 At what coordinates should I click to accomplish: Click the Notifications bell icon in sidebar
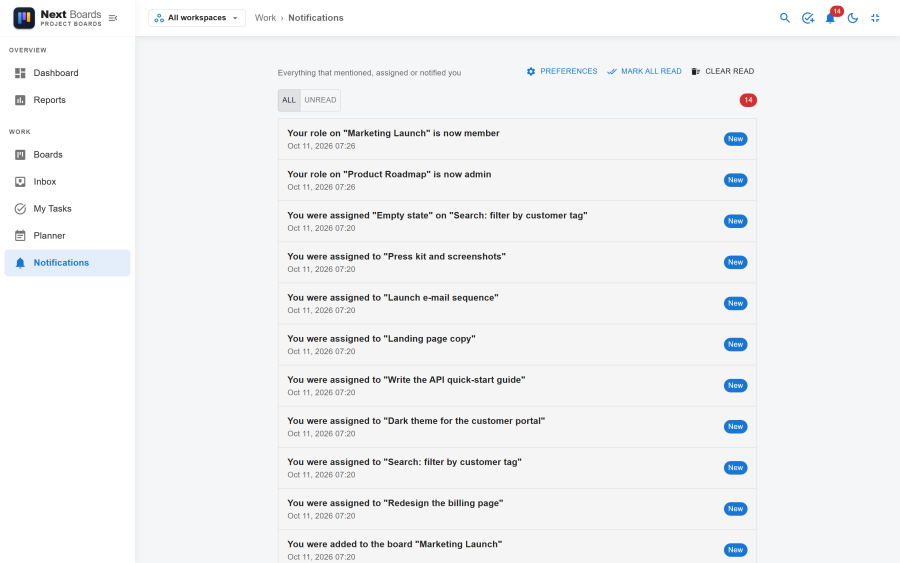point(20,263)
